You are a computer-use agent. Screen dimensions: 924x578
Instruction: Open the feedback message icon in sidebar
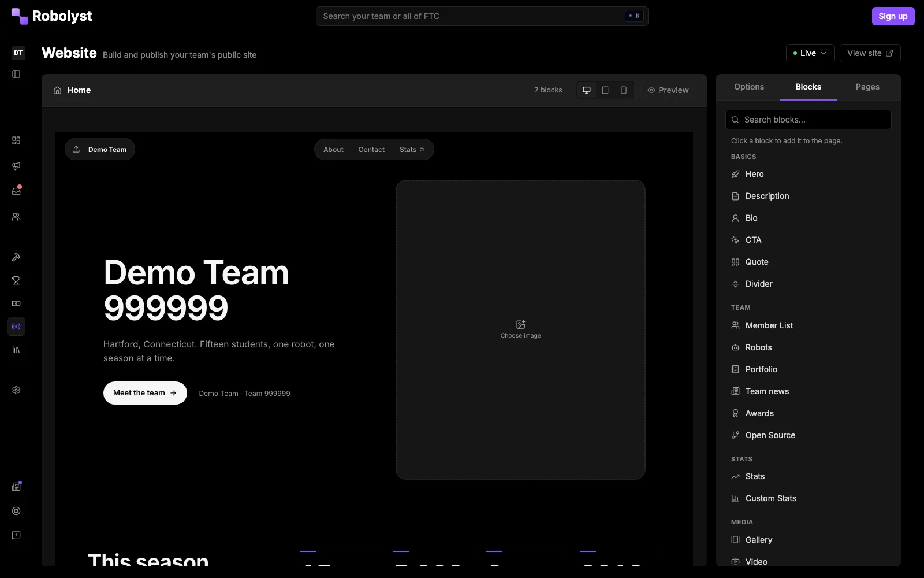click(x=16, y=535)
